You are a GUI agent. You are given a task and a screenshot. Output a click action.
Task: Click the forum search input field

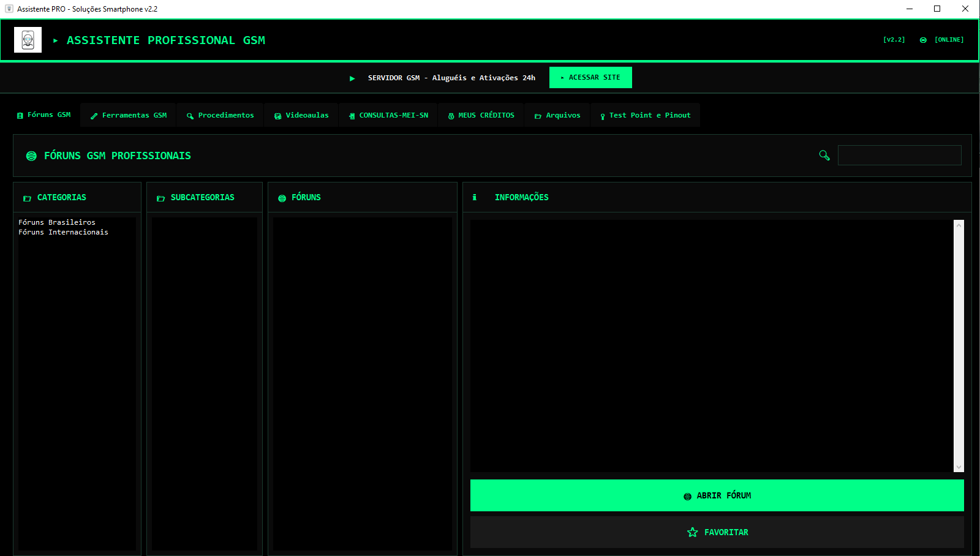[x=899, y=156]
